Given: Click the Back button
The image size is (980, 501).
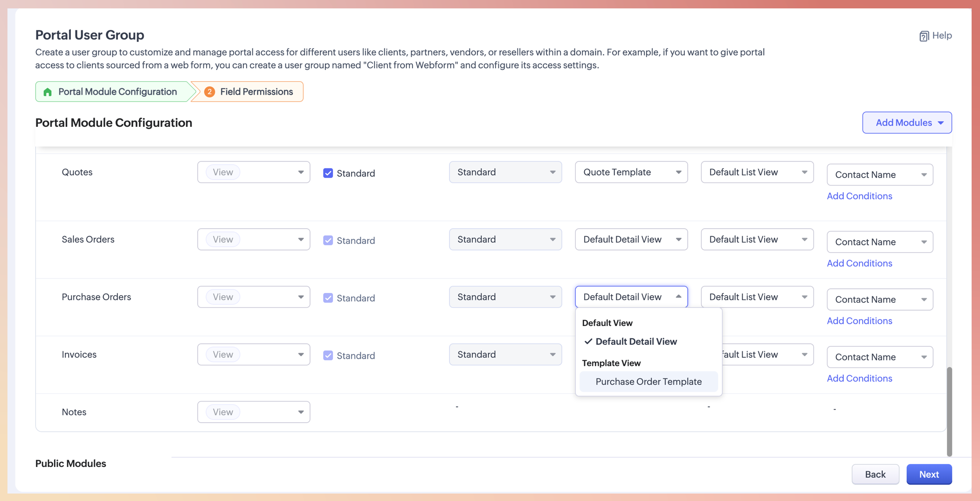Looking at the screenshot, I should (x=875, y=474).
